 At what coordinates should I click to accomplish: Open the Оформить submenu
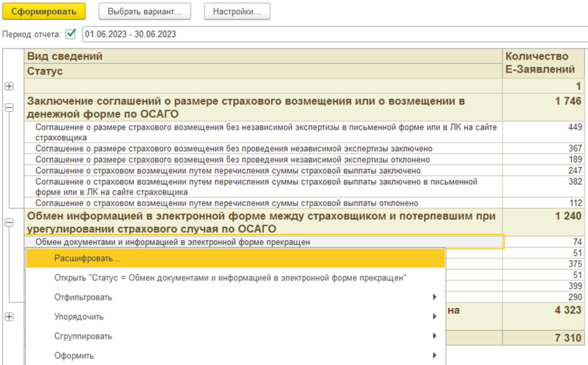click(74, 356)
